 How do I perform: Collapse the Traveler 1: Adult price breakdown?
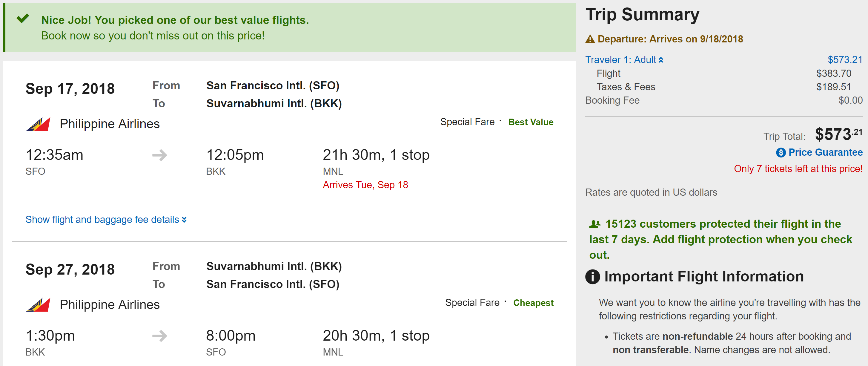(624, 60)
